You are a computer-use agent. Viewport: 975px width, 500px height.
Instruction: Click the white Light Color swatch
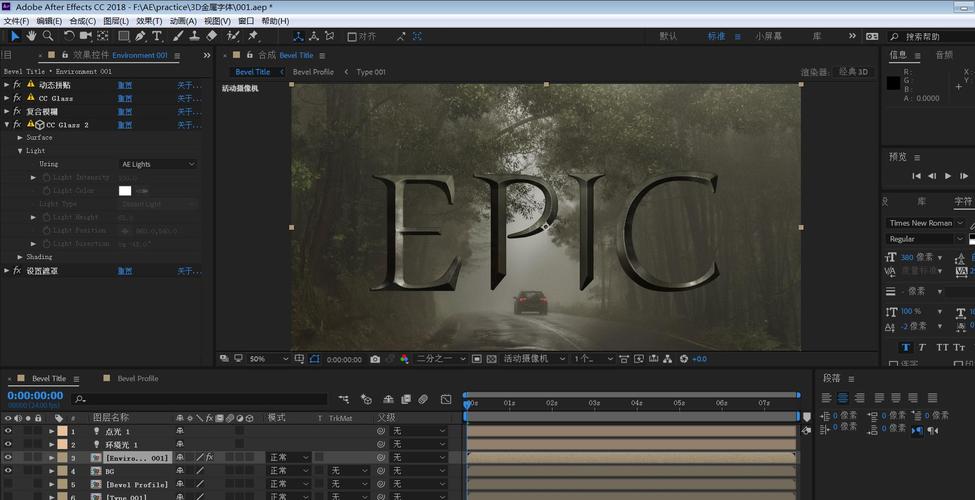[125, 190]
